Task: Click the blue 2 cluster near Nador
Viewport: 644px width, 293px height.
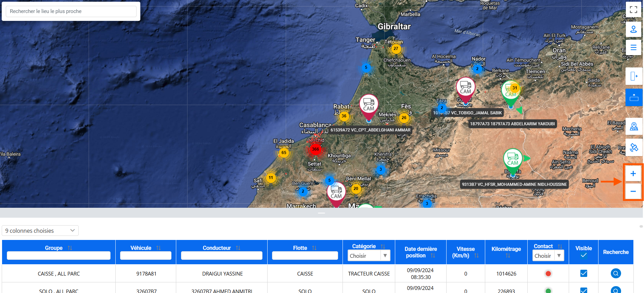Action: [477, 69]
